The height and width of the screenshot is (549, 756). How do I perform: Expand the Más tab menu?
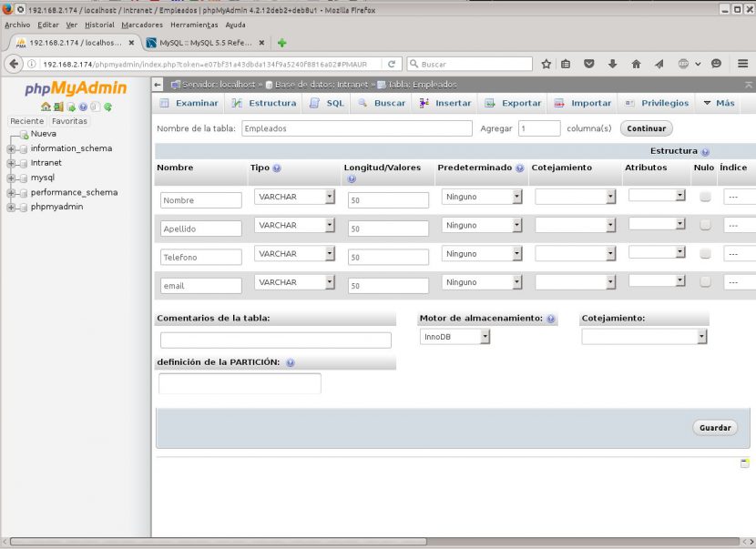point(719,103)
